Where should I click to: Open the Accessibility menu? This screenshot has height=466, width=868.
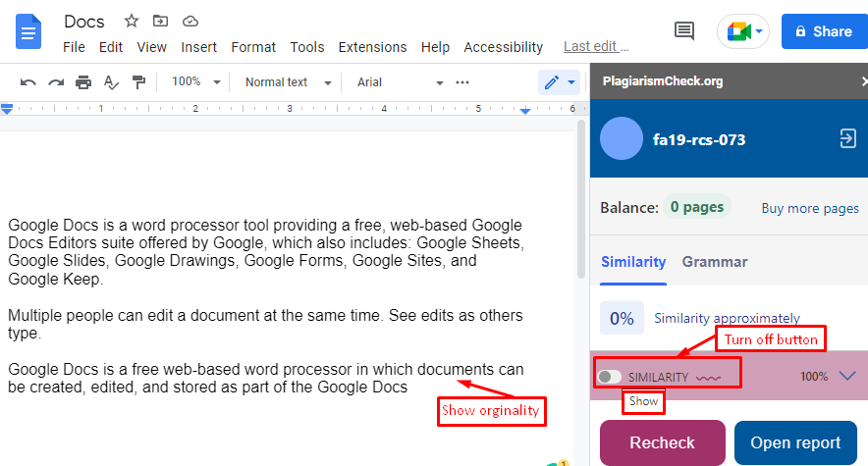(x=503, y=47)
